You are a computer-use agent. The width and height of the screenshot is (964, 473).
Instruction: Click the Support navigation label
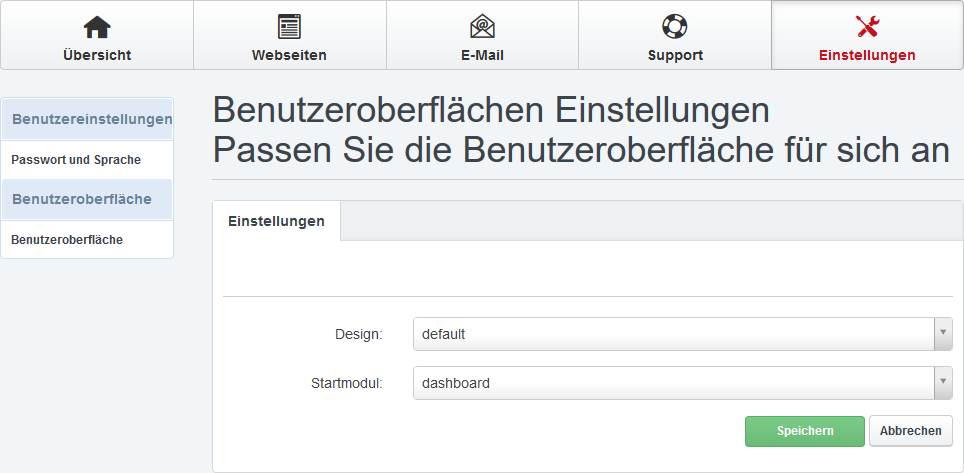(675, 55)
